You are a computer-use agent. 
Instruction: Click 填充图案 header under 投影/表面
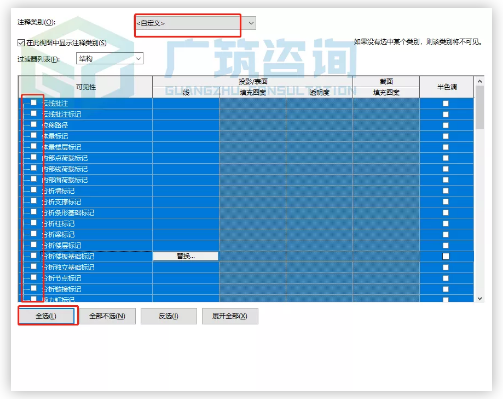253,92
